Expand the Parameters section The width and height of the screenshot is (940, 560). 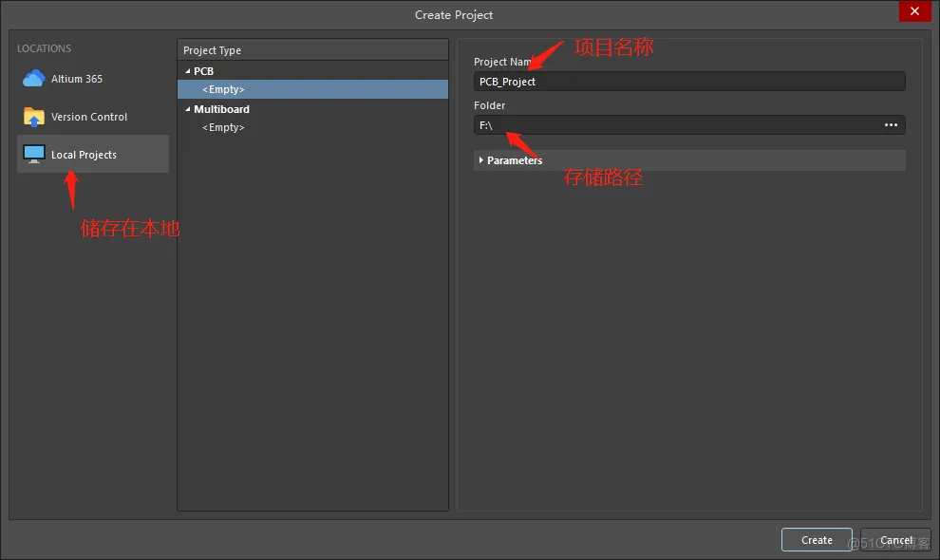pyautogui.click(x=480, y=160)
